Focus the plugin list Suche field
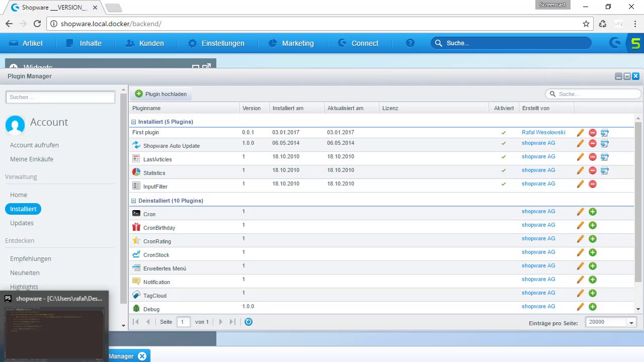Screen dimensions: 644x362 tap(593, 94)
